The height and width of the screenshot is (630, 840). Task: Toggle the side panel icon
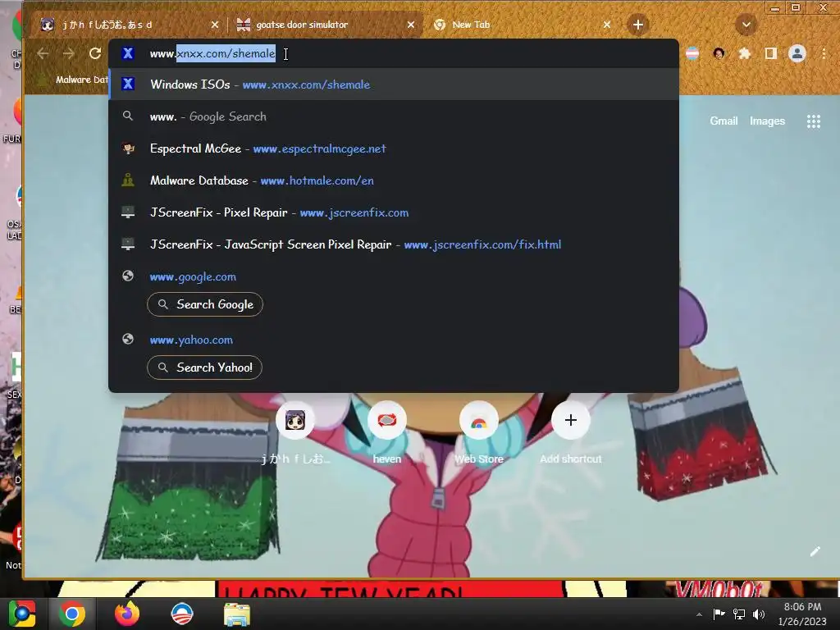[x=771, y=53]
